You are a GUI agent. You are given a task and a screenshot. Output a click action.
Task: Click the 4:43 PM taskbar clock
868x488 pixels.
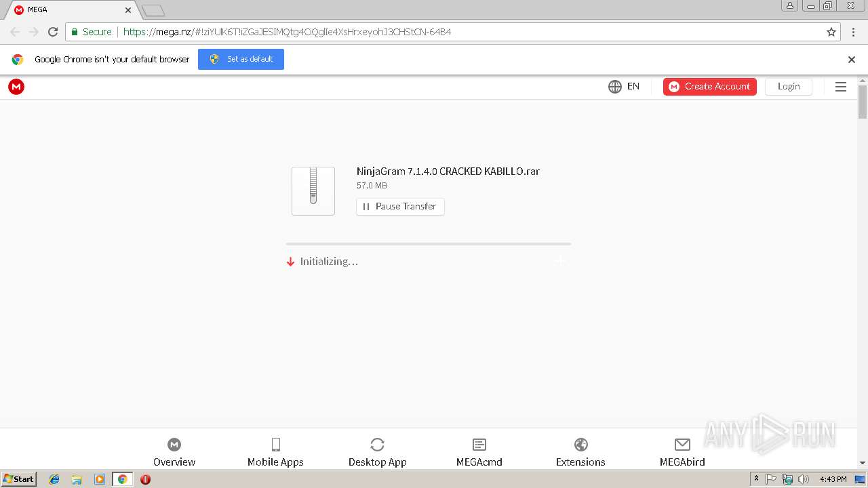833,479
